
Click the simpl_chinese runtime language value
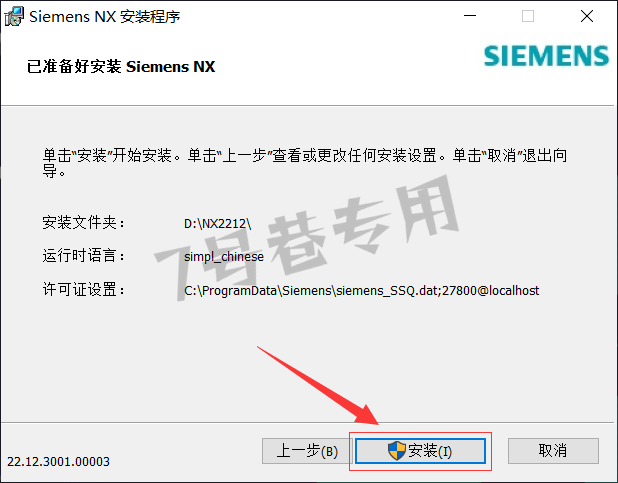click(224, 257)
